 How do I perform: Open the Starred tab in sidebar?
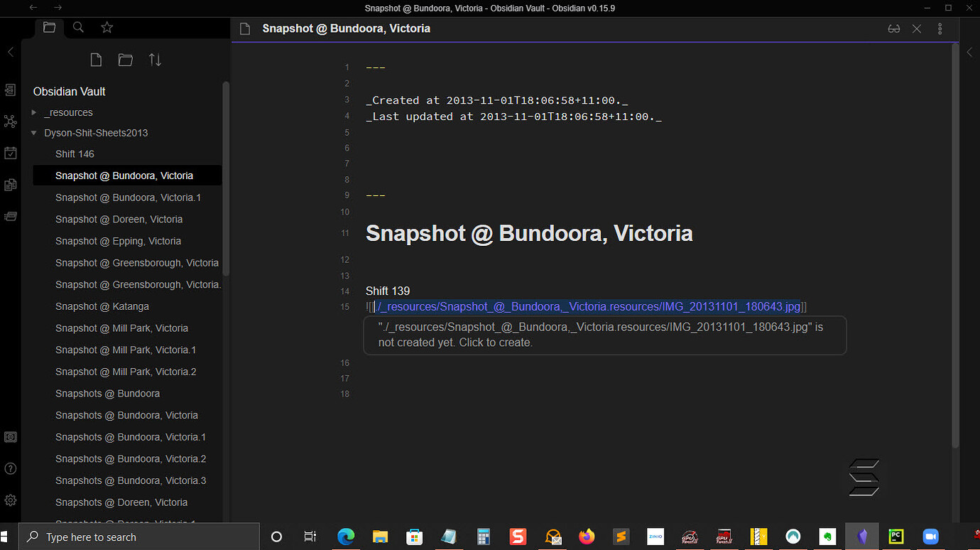(x=107, y=28)
